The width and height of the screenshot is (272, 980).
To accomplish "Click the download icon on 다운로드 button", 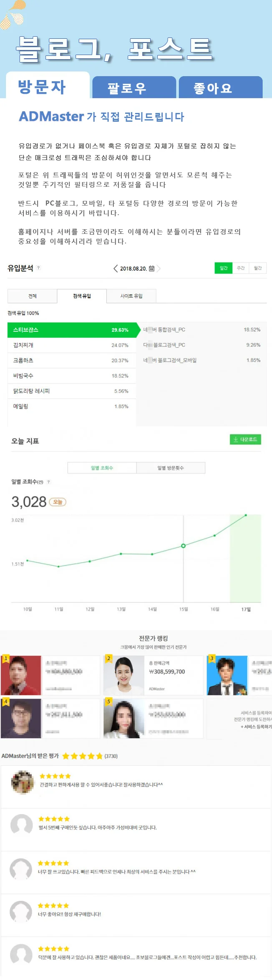I will [x=236, y=439].
